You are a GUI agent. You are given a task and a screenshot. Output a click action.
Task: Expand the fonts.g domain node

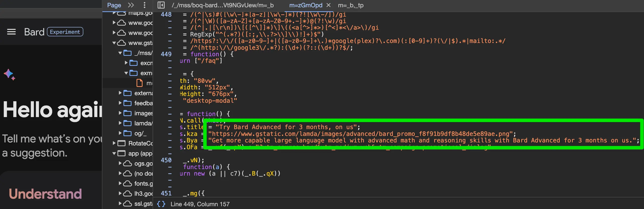click(x=120, y=183)
